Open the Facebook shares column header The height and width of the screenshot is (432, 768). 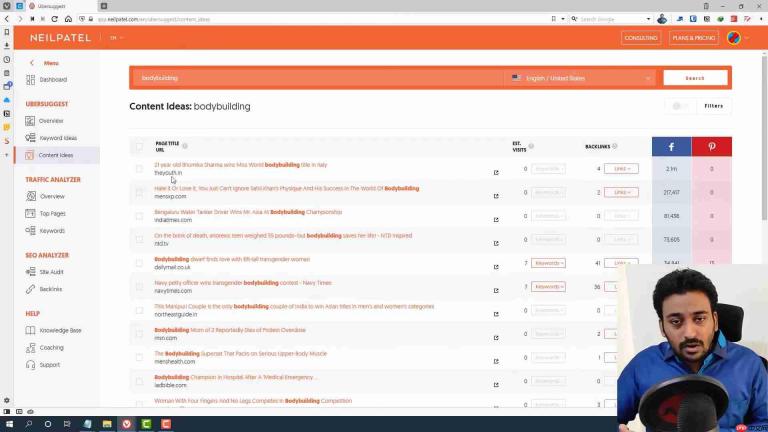click(671, 146)
